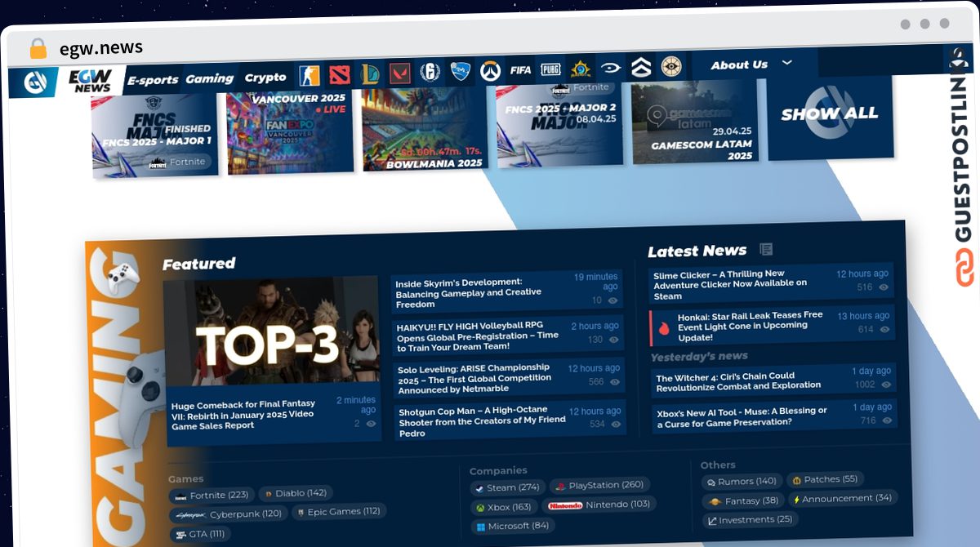Open the FNCS 2025 Major 2 card
This screenshot has height=547, width=980.
click(559, 126)
